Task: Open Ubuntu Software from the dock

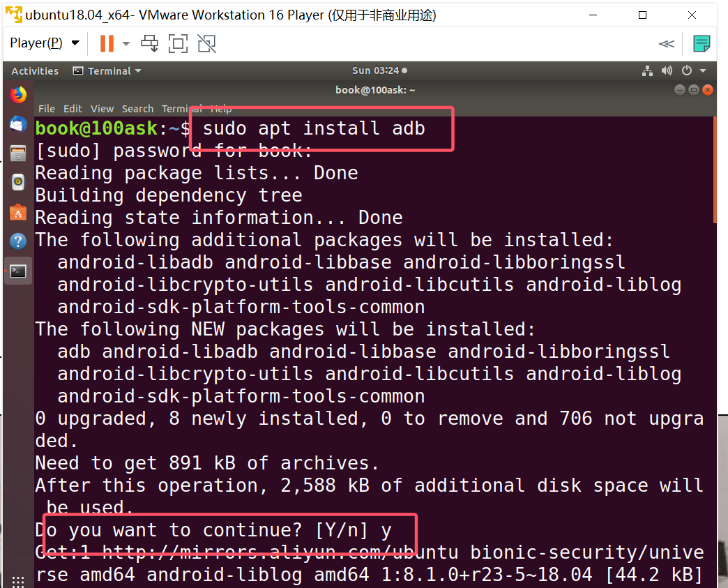Action: [x=18, y=212]
